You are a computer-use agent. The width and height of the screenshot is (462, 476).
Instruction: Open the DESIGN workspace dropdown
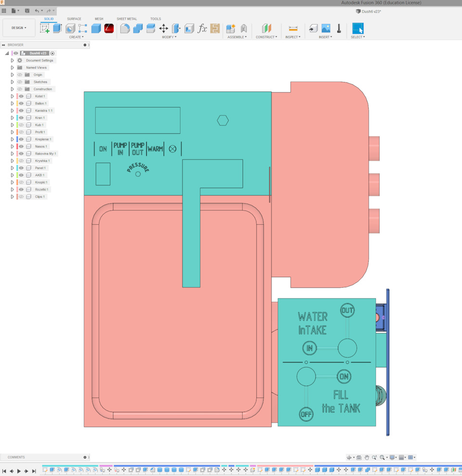[19, 28]
